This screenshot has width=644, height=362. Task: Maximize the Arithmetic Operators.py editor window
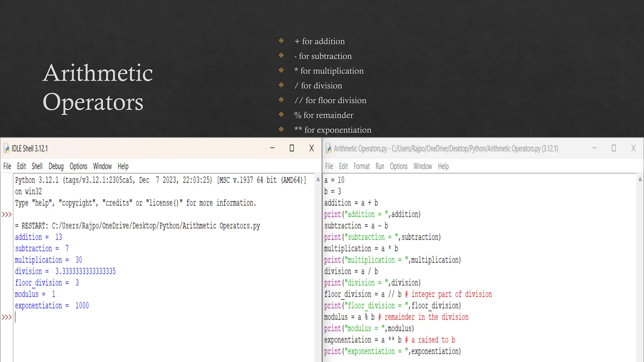click(613, 148)
